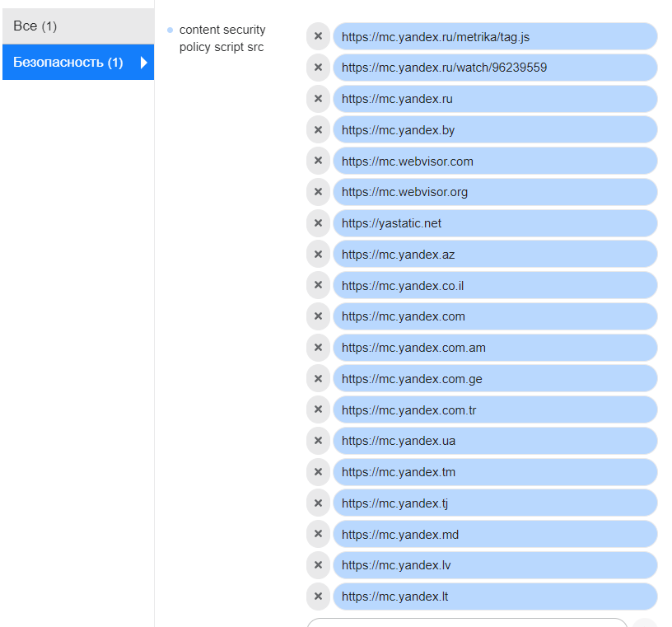Delete the https://mc.yandex.lt entry
672x627 pixels.
[x=318, y=597]
